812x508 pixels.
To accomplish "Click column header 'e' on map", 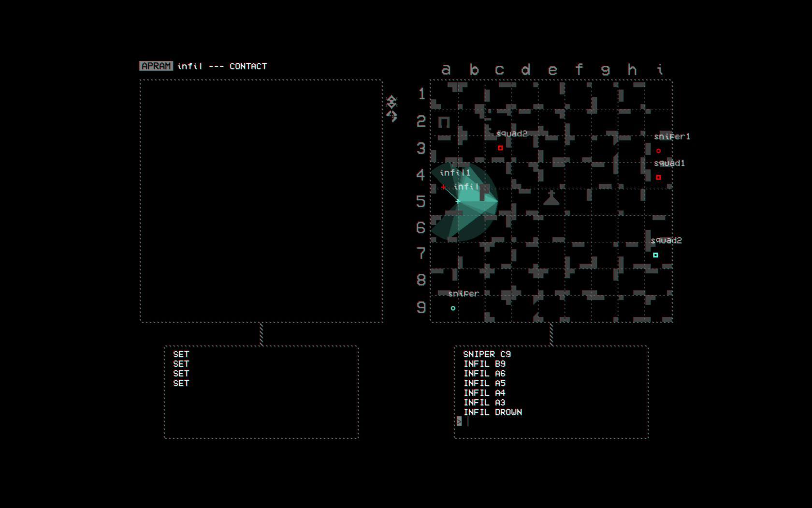I will tap(552, 70).
